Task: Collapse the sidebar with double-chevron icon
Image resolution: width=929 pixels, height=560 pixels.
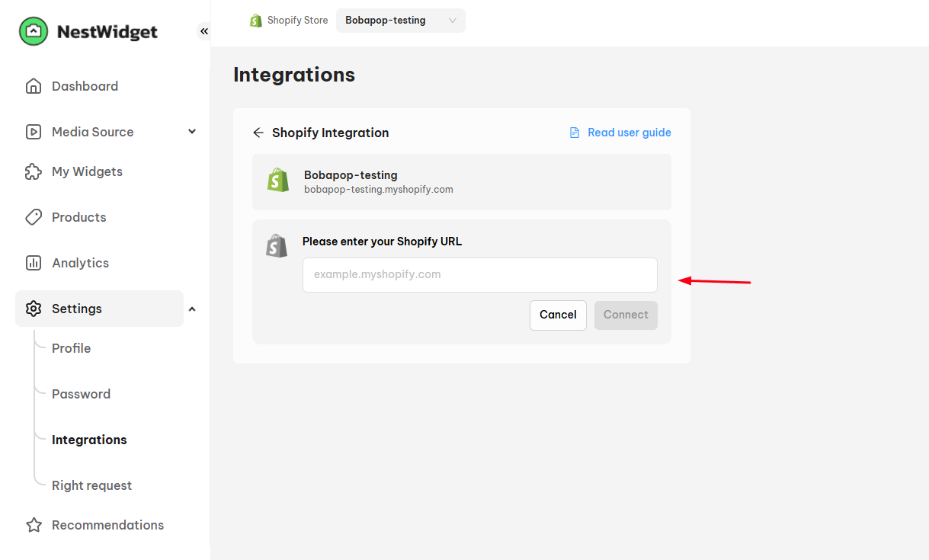Action: pos(203,31)
